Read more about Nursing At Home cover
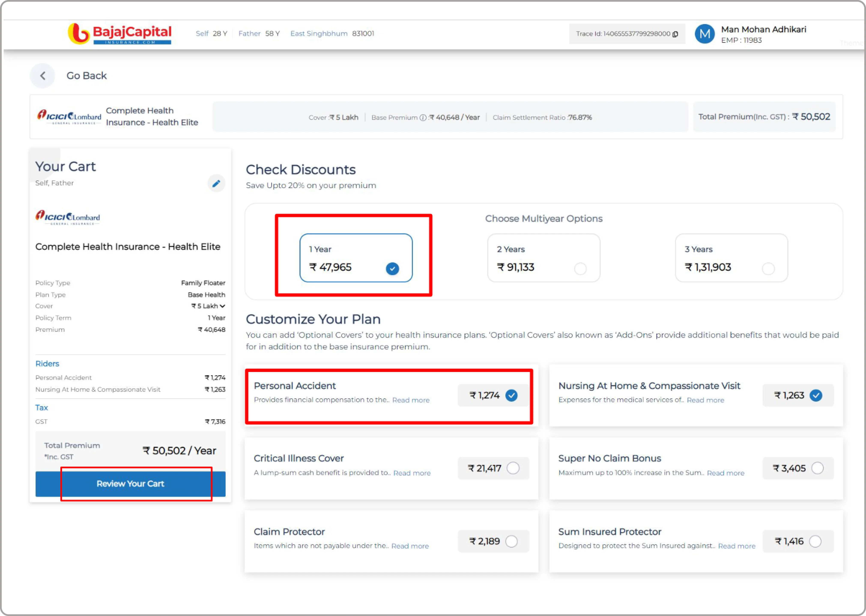 (x=705, y=401)
